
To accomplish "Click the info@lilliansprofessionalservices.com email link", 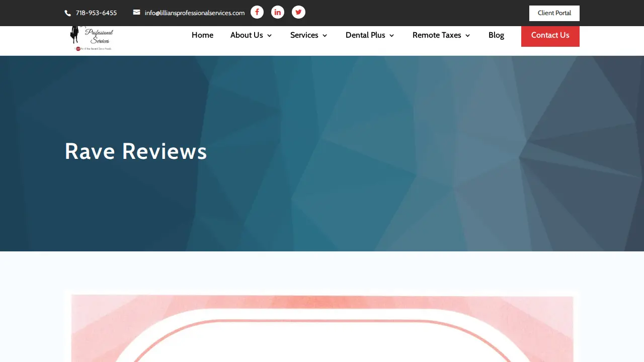I will point(195,13).
